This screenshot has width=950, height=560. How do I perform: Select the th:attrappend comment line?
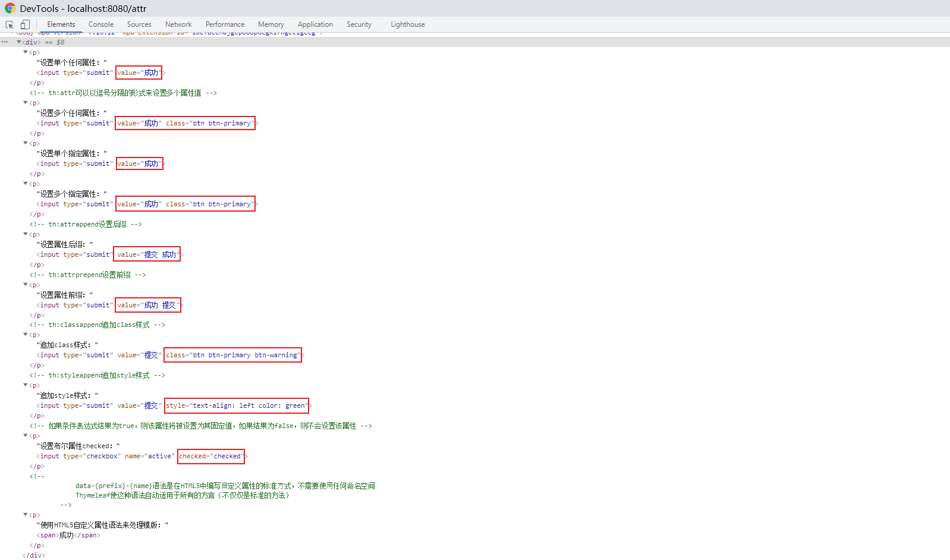(86, 224)
